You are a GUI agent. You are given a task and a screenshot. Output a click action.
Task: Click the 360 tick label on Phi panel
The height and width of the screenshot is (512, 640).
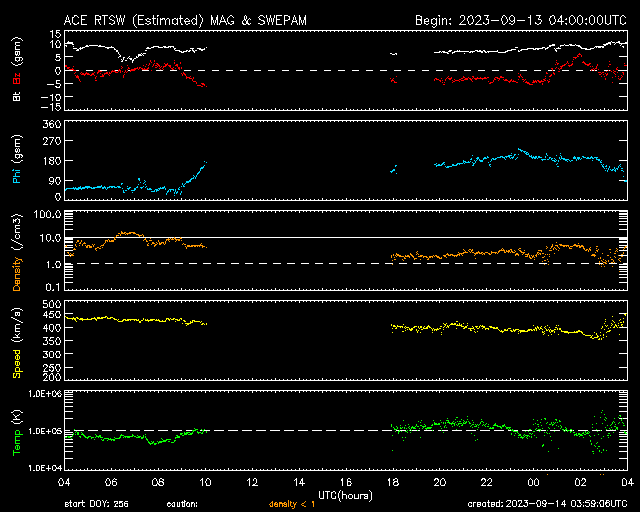pyautogui.click(x=52, y=124)
